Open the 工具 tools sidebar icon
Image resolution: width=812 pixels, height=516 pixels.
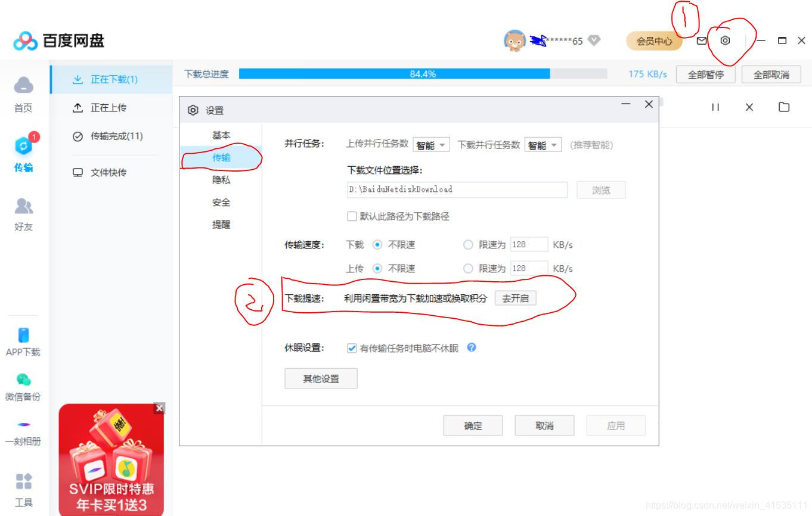[x=23, y=490]
